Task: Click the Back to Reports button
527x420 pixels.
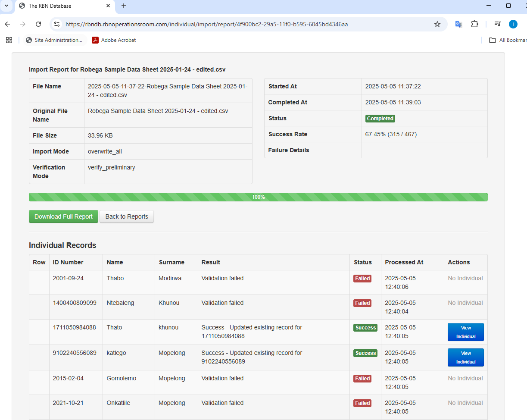Action: click(127, 216)
